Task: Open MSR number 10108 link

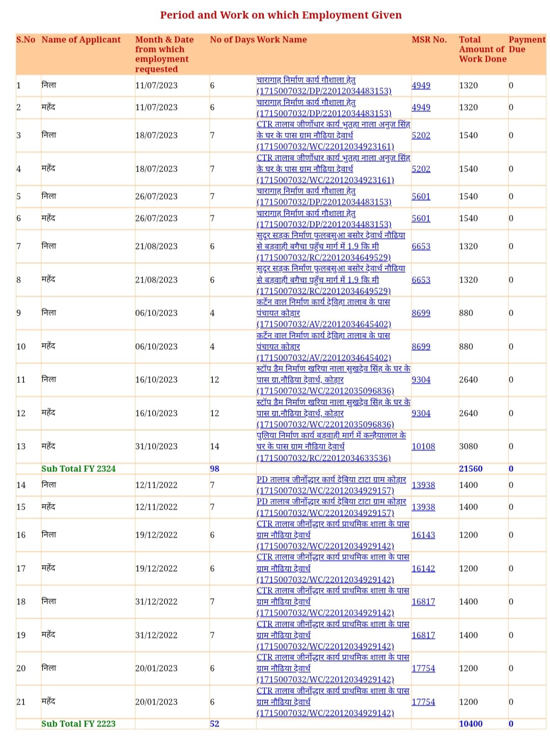Action: coord(423,446)
